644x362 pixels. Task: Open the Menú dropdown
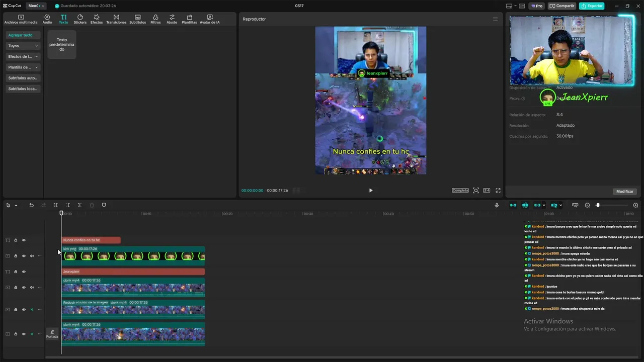(x=36, y=6)
